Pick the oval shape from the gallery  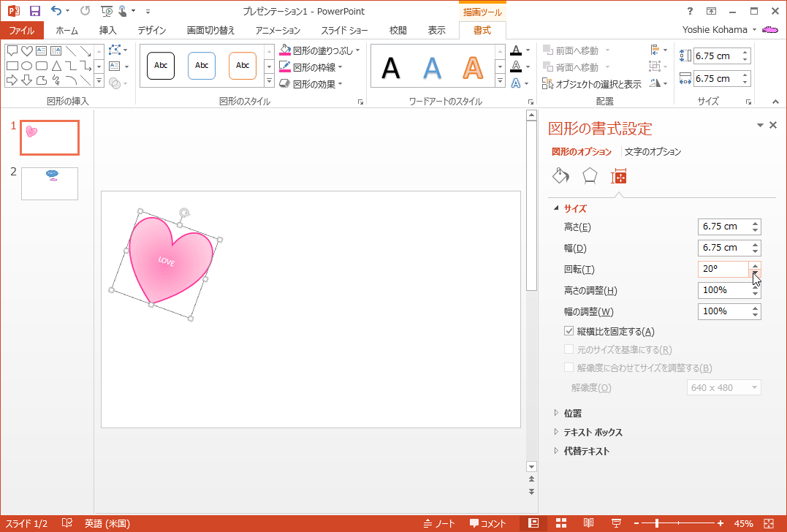tap(26, 65)
